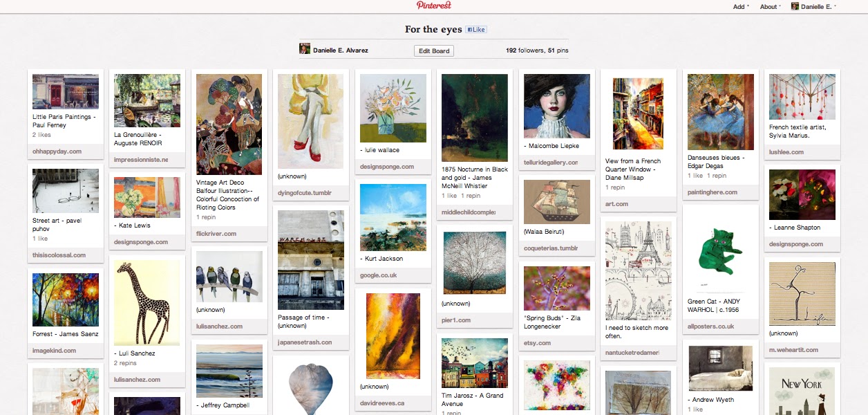Image resolution: width=868 pixels, height=415 pixels.
Task: Open the four parakeets pin image
Action: click(x=229, y=276)
